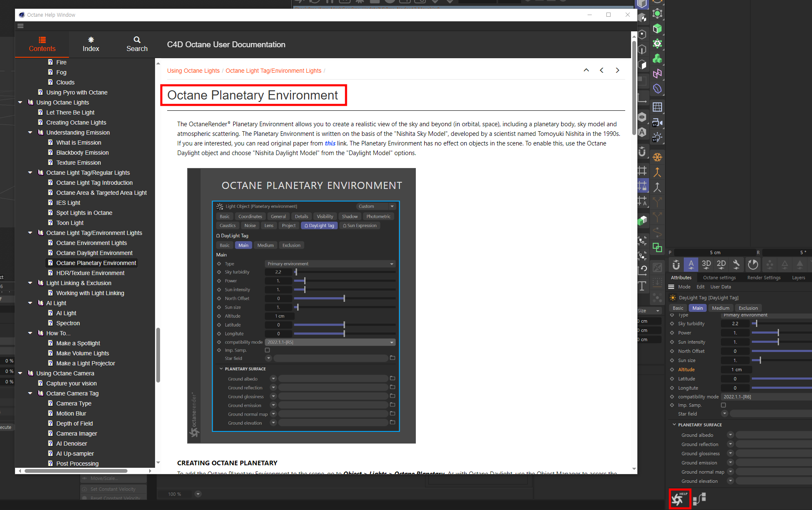Image resolution: width=812 pixels, height=510 pixels.
Task: Go up one level in documentation
Action: click(x=586, y=70)
